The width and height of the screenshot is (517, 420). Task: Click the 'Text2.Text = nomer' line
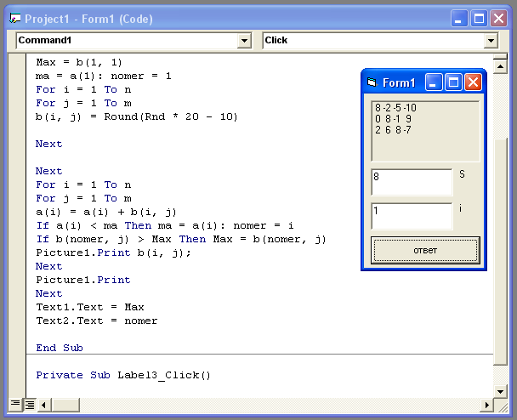97,321
